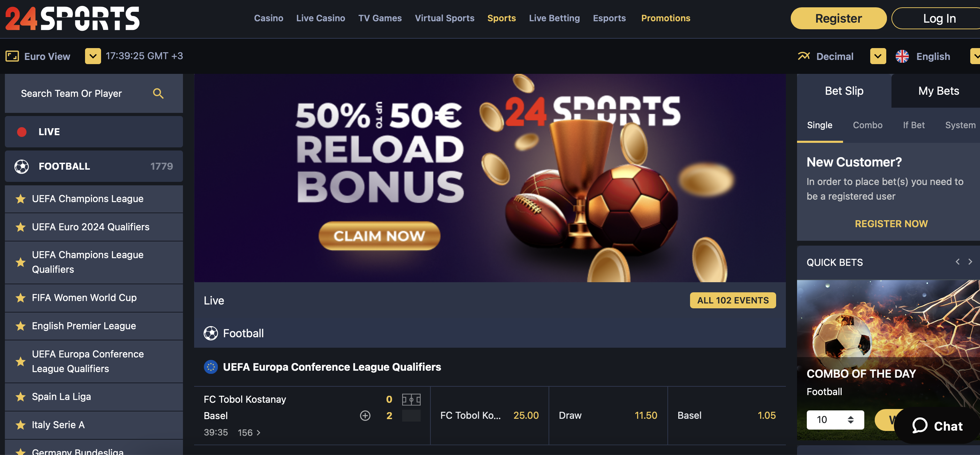Click the Decimal odds format icon
Screen dimensions: 980x455
[804, 56]
